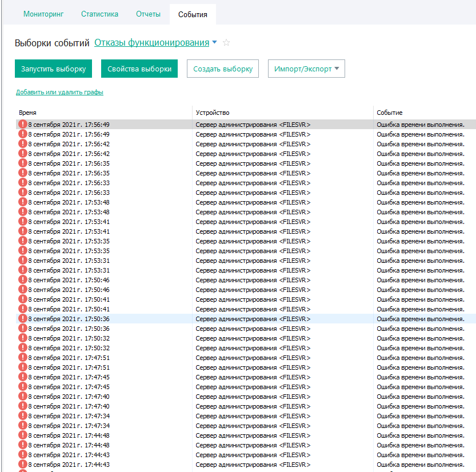The width and height of the screenshot is (476, 472).
Task: Click the error icon of the first 17:44:48 row
Action: [23, 435]
